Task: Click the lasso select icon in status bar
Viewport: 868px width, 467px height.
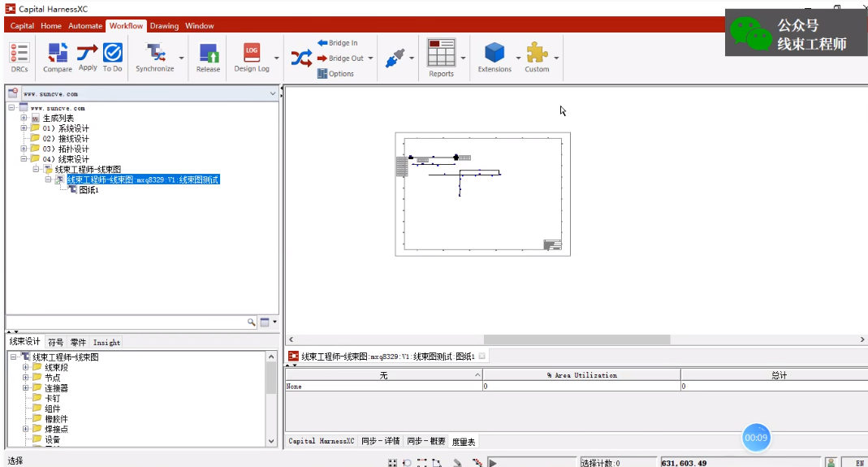Action: [x=407, y=463]
